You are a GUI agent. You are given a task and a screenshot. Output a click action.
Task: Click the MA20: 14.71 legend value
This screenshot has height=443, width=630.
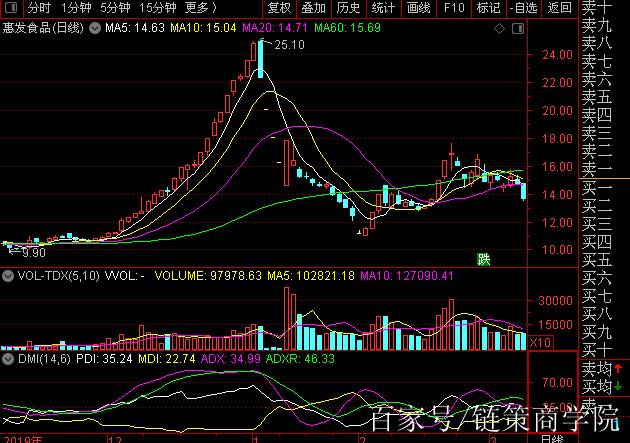click(x=275, y=28)
